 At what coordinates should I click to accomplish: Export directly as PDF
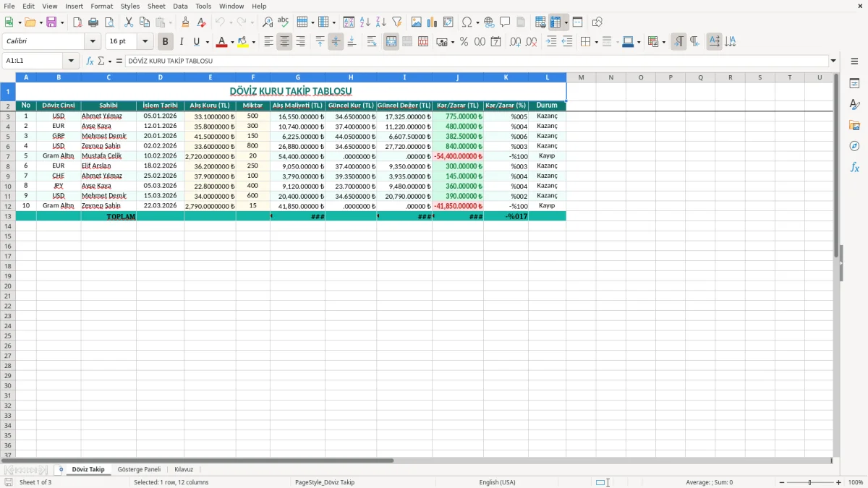point(77,22)
